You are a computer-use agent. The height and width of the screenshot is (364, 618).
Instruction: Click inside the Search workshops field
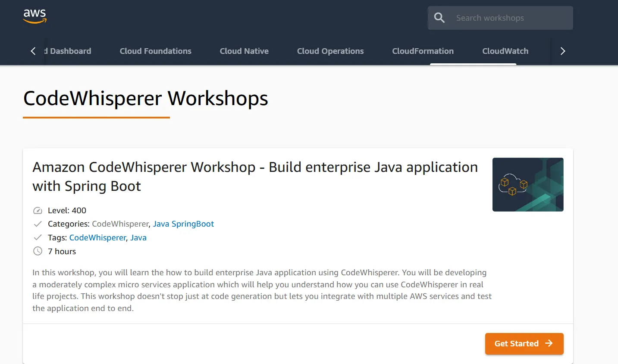496,18
